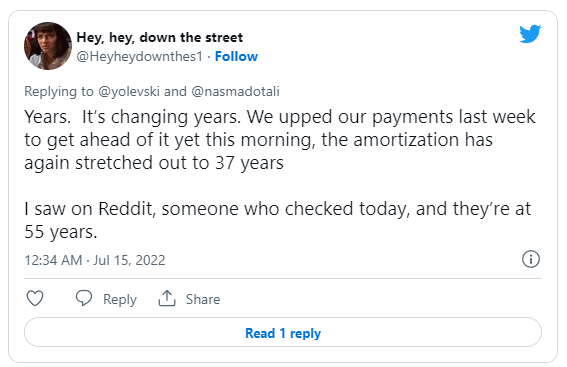Open the @nasmadotali mention

[235, 91]
